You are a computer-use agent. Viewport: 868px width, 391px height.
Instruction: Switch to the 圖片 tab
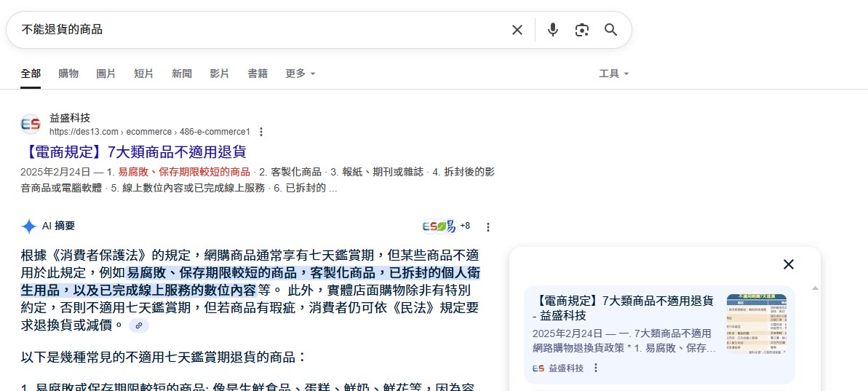tap(106, 74)
